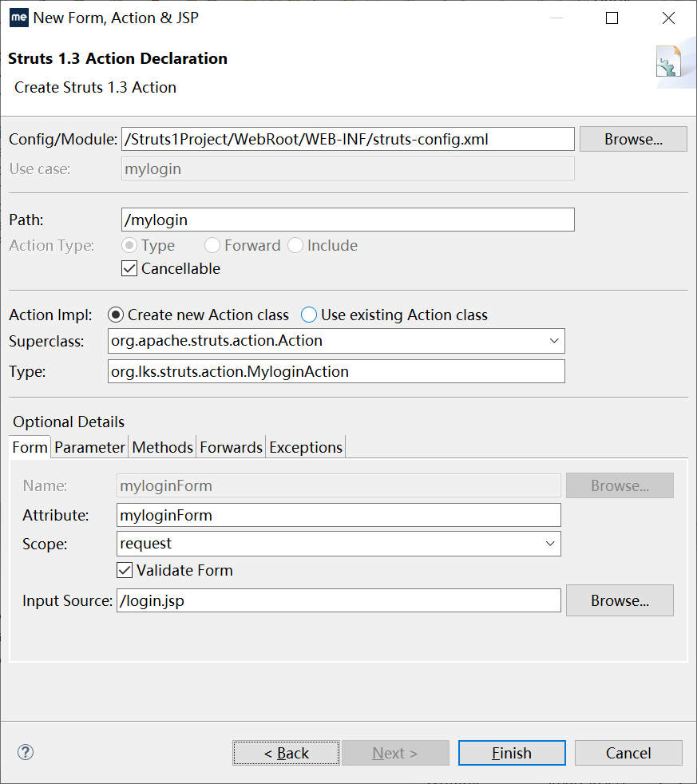Click the 'Create Struts 1.3 Action' description
Screen dimensions: 697x784
coord(95,88)
